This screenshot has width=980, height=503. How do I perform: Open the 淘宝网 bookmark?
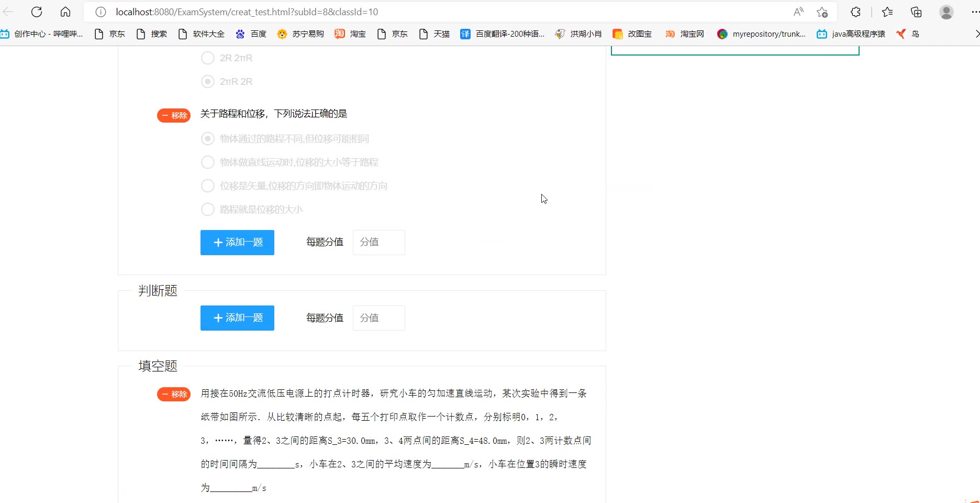[x=685, y=34]
